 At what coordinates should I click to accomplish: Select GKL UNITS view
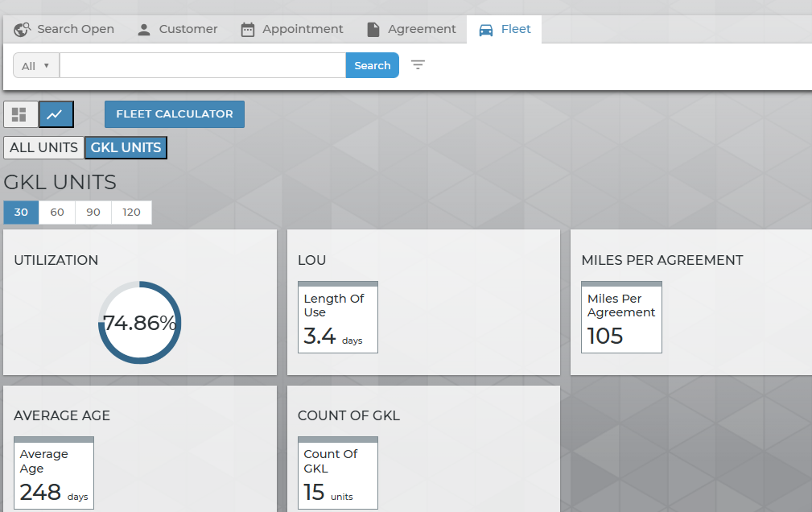click(x=126, y=147)
